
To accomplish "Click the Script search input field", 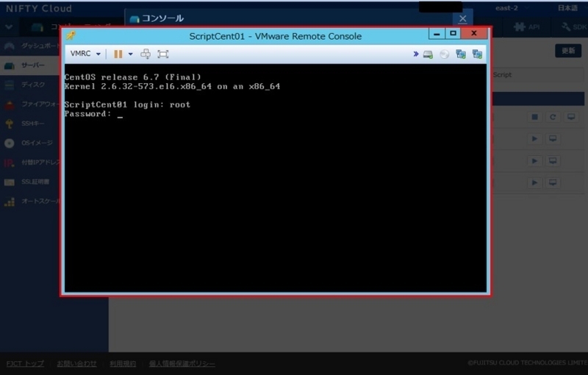I will [537, 74].
